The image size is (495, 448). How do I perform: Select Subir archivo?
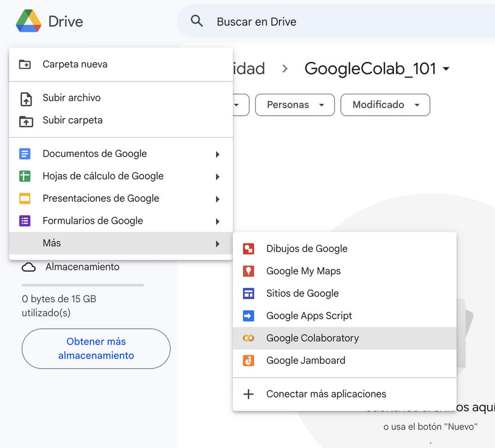click(121, 98)
